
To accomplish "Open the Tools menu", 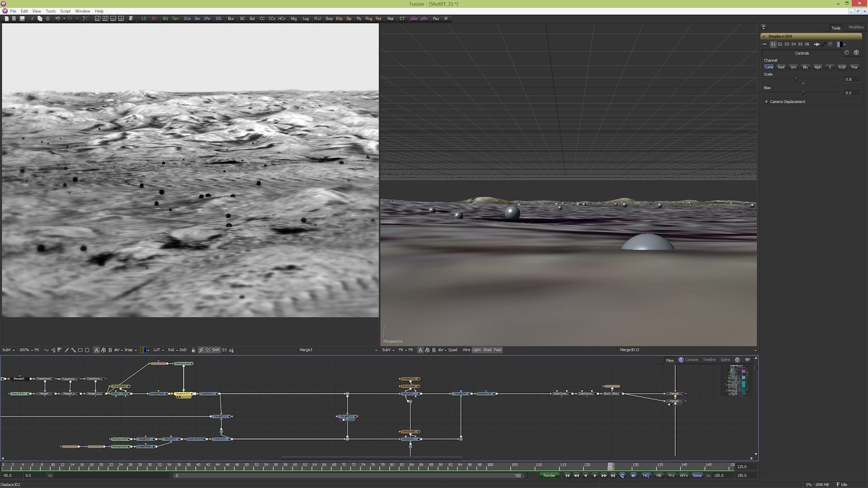I will 51,11.
